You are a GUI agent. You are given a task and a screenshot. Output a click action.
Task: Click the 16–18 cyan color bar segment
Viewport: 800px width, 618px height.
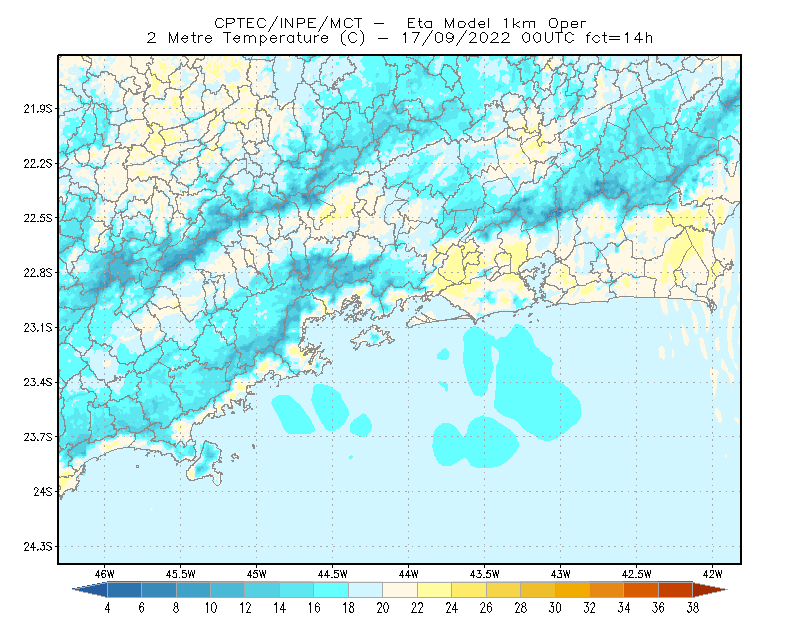pos(331,590)
